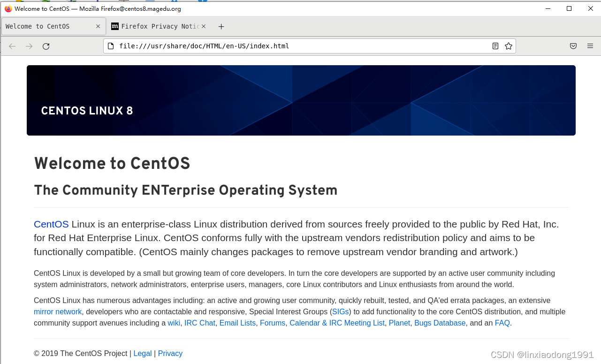Click the Welcome to CentOS heading
Image resolution: width=601 pixels, height=364 pixels.
click(x=112, y=164)
